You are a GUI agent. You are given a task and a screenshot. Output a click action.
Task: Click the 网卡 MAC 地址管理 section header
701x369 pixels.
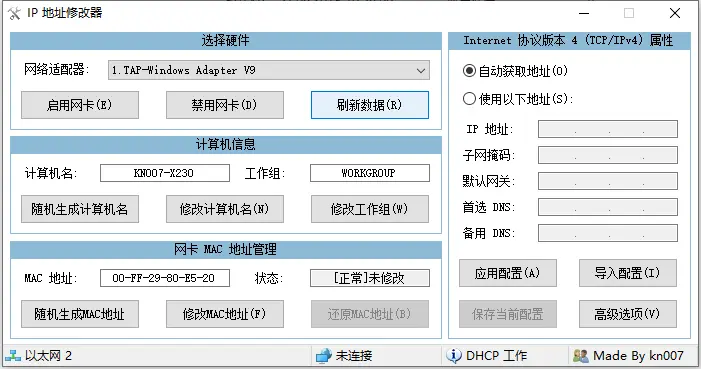226,250
